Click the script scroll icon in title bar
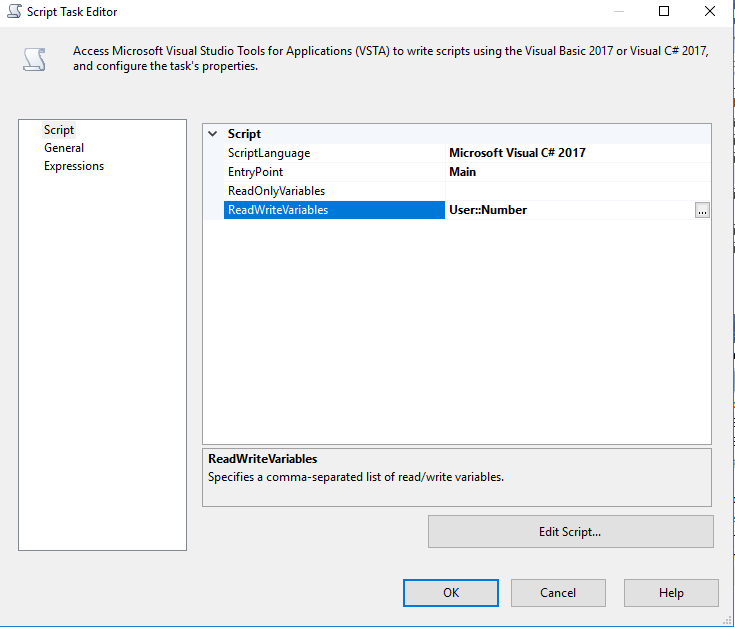735x627 pixels. click(14, 11)
